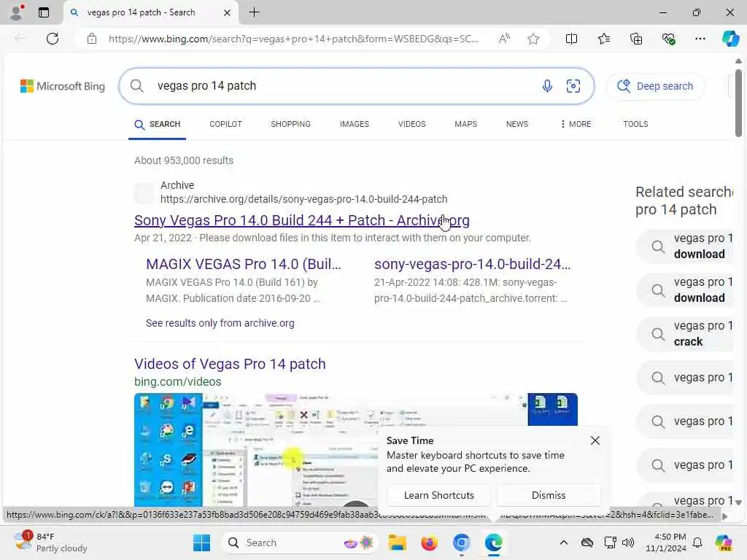Screen dimensions: 747x560
Task: Click the vertical page scrollbar
Action: click(x=738, y=103)
